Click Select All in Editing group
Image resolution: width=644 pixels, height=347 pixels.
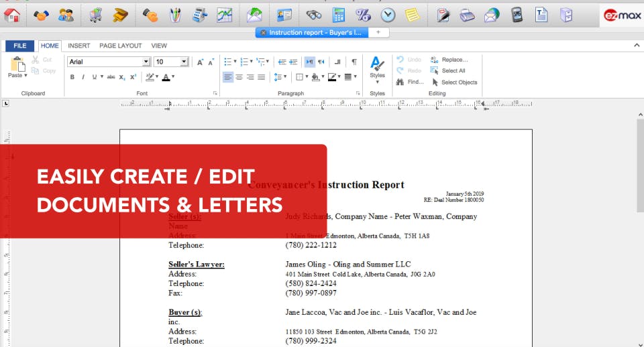point(449,70)
